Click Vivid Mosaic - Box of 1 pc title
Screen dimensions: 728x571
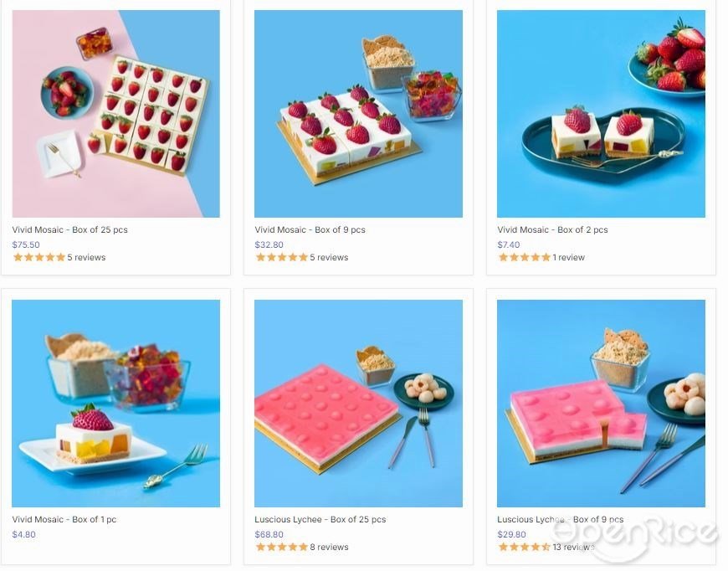[64, 519]
